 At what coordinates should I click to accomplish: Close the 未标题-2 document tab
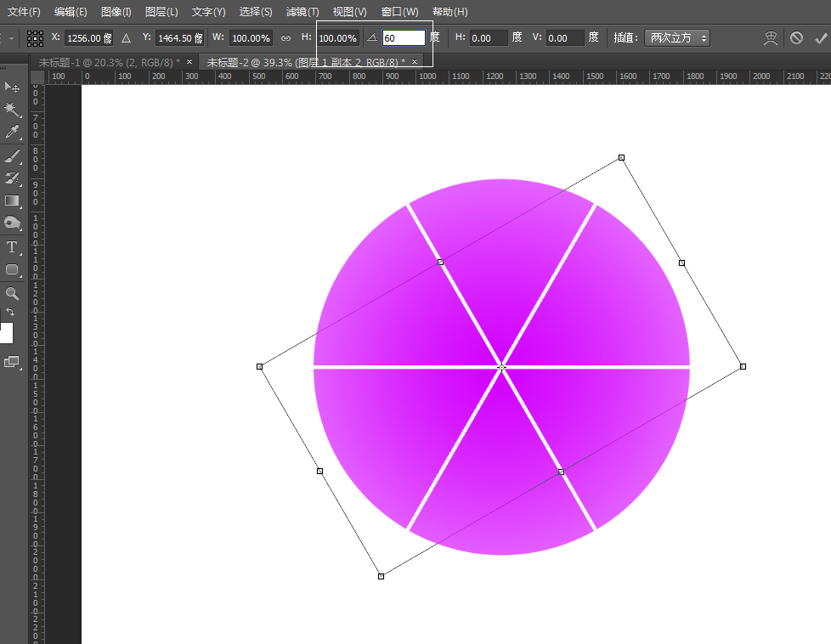(415, 62)
